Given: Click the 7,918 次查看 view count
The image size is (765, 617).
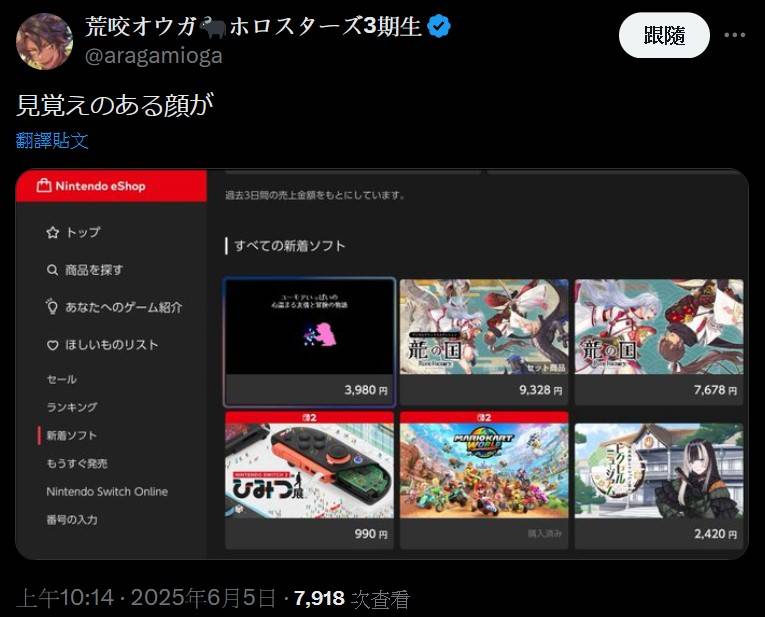Looking at the screenshot, I should tap(351, 598).
